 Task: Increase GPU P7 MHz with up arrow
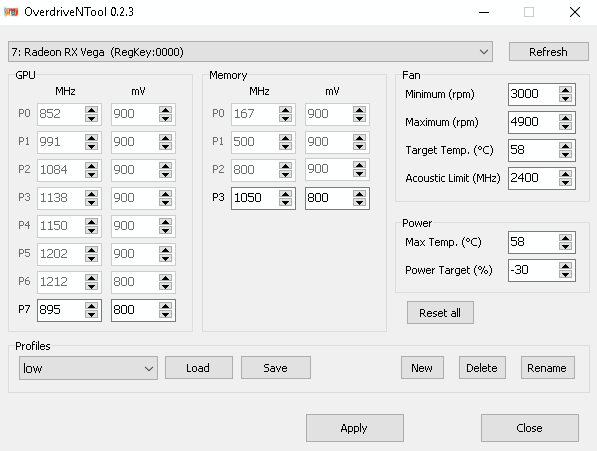tap(91, 306)
